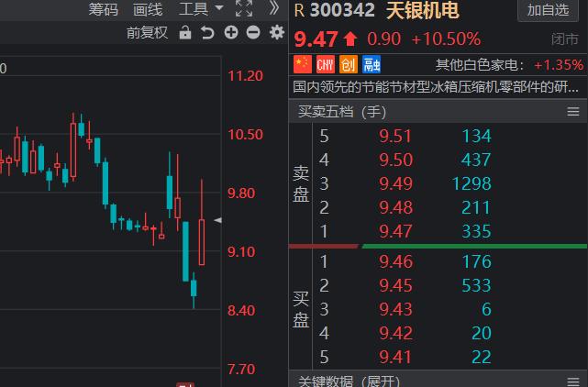Image resolution: width=588 pixels, height=387 pixels.
Task: Click sell volume 437
Action: coord(476,160)
